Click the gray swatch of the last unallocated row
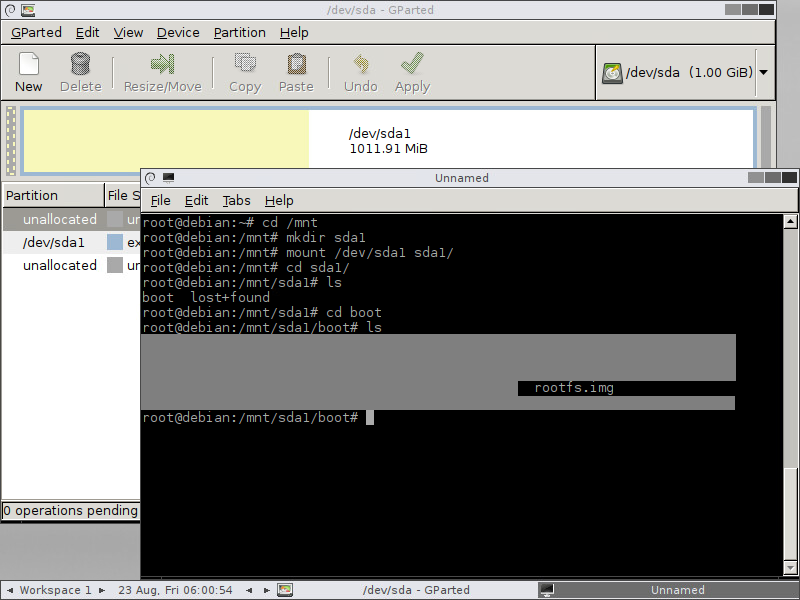800x600 pixels. pos(115,265)
